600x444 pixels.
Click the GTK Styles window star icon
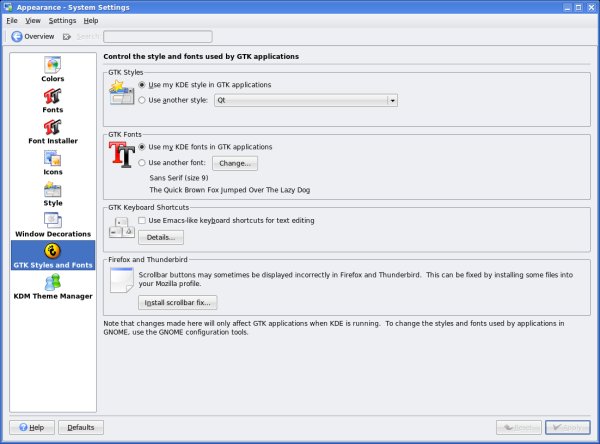pos(121,92)
